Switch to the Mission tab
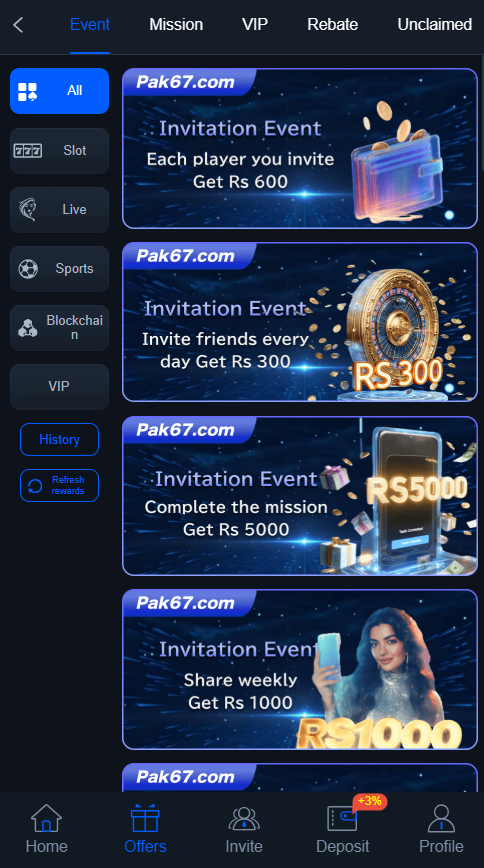 [176, 25]
